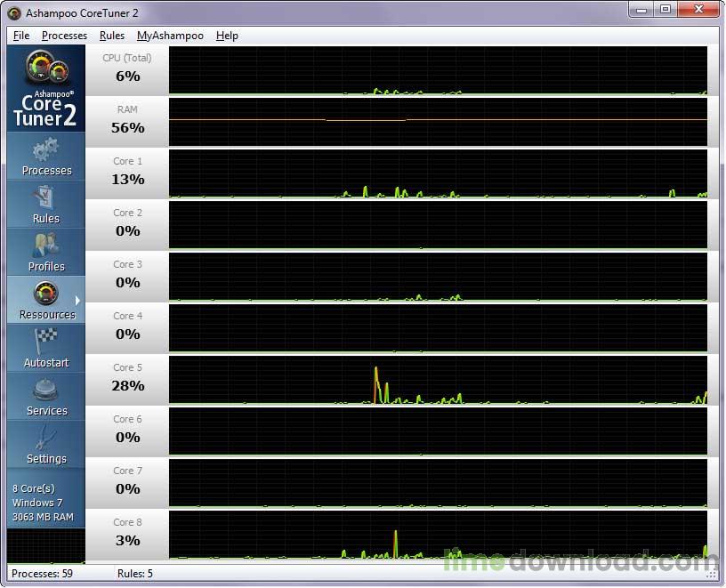Open the Processes menu
The height and width of the screenshot is (588, 726).
[64, 36]
